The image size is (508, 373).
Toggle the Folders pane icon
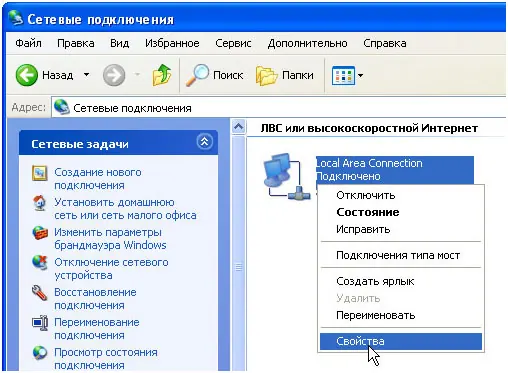pyautogui.click(x=266, y=76)
